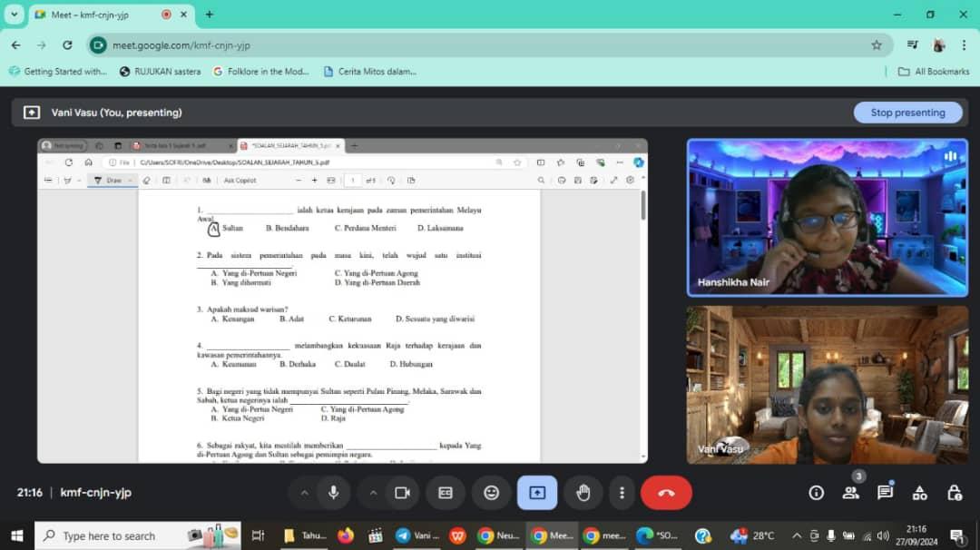
Task: Open the activities panel icon
Action: 919,493
